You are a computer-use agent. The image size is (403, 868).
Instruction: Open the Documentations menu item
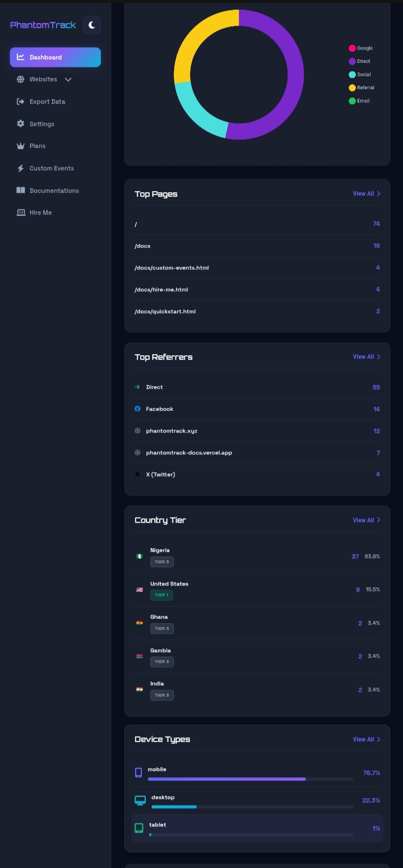click(54, 191)
